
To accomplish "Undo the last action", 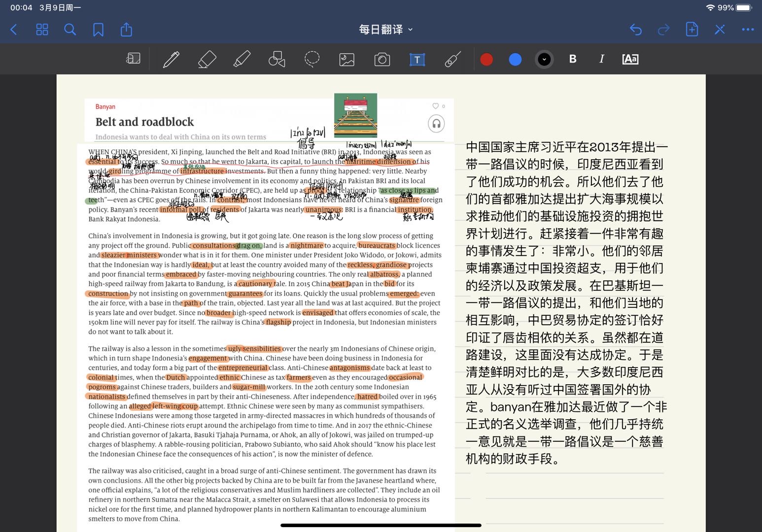I will (636, 30).
